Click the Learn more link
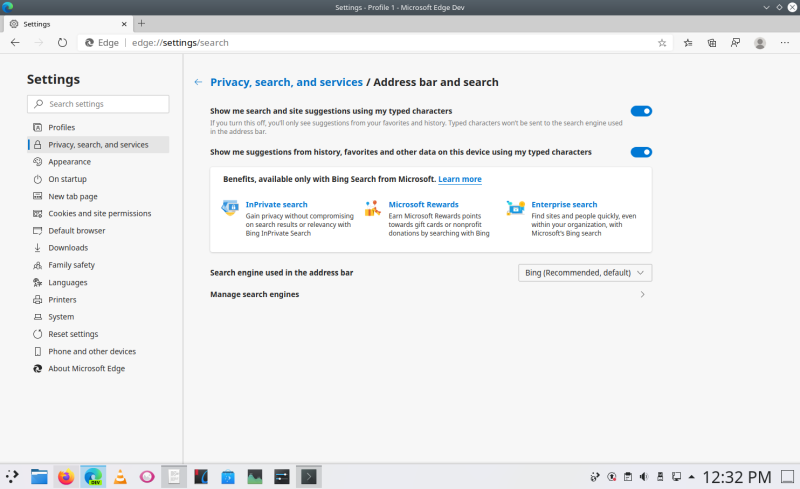The height and width of the screenshot is (489, 800). [460, 179]
